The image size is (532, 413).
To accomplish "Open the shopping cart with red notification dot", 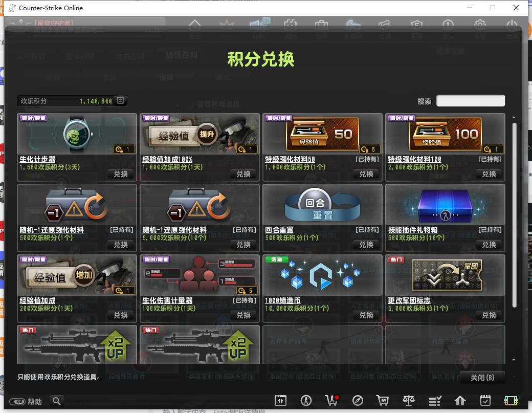I will [x=332, y=401].
